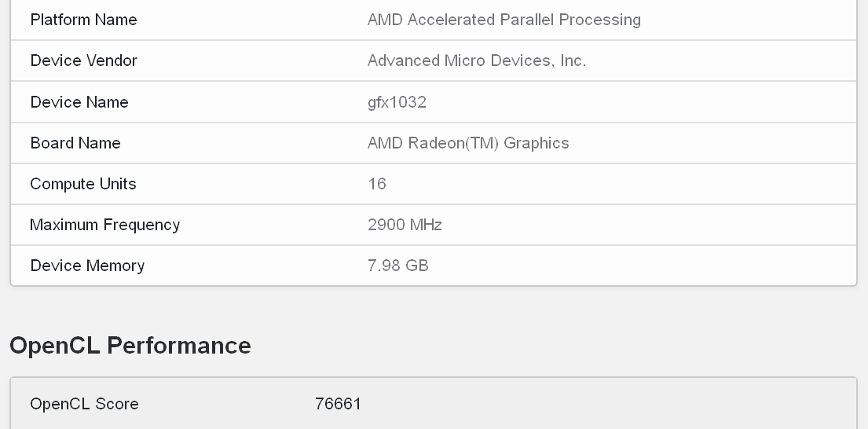This screenshot has width=868, height=429.
Task: Select the 7.98 GB memory value
Action: tap(398, 266)
